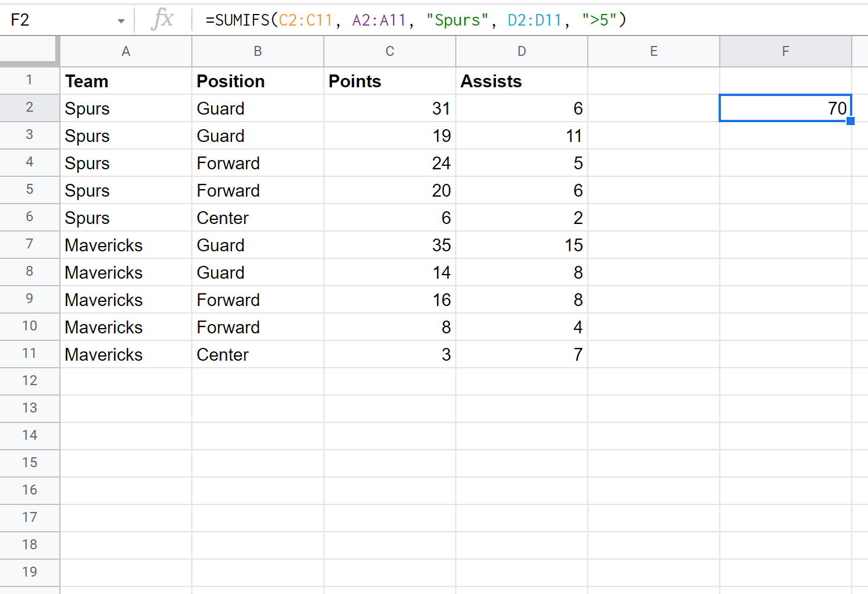Click the Name Box showing F2
The height and width of the screenshot is (594, 868).
[58, 20]
